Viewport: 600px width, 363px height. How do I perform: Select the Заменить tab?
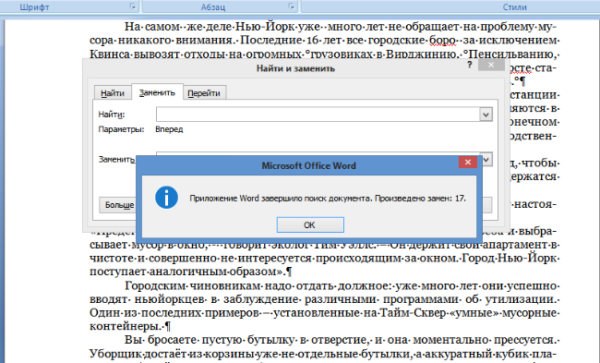(x=157, y=92)
